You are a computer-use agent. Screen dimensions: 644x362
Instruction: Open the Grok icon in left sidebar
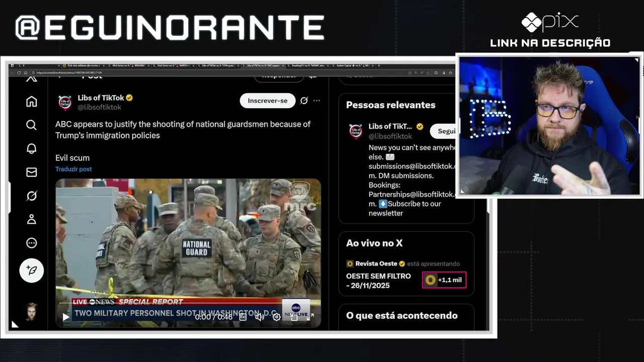tap(31, 196)
